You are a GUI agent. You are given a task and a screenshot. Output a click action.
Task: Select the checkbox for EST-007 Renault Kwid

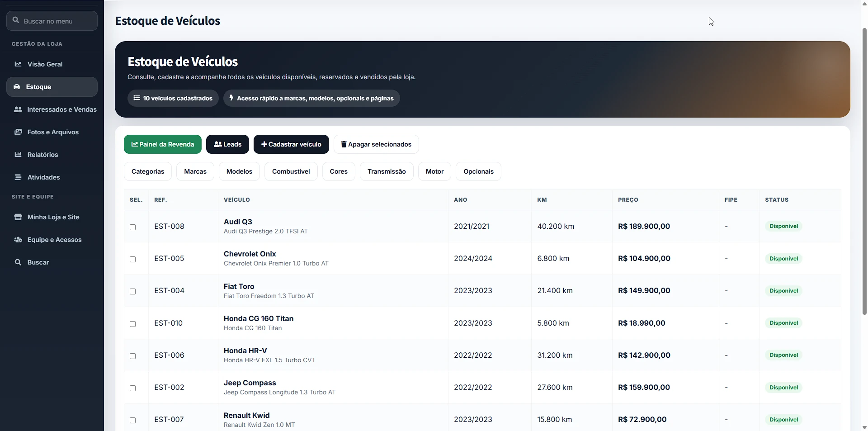[133, 420]
